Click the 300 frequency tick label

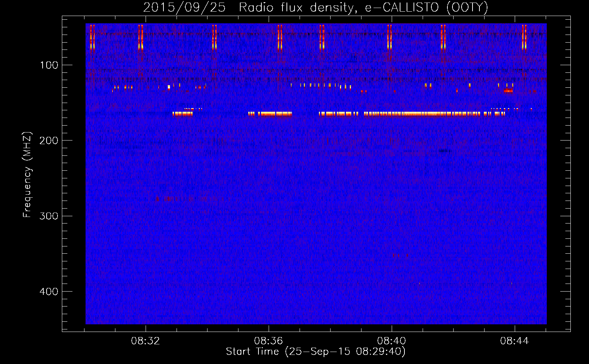49,216
